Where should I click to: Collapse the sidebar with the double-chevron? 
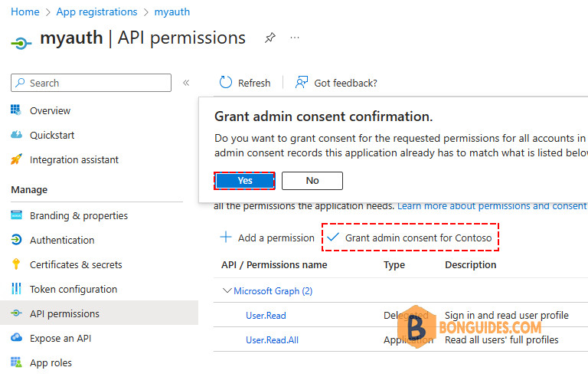186,83
